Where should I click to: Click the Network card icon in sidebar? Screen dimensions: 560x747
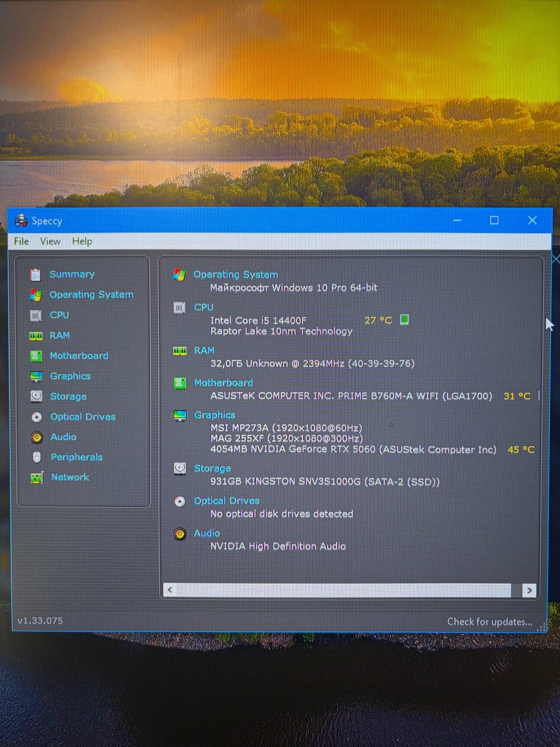[37, 477]
